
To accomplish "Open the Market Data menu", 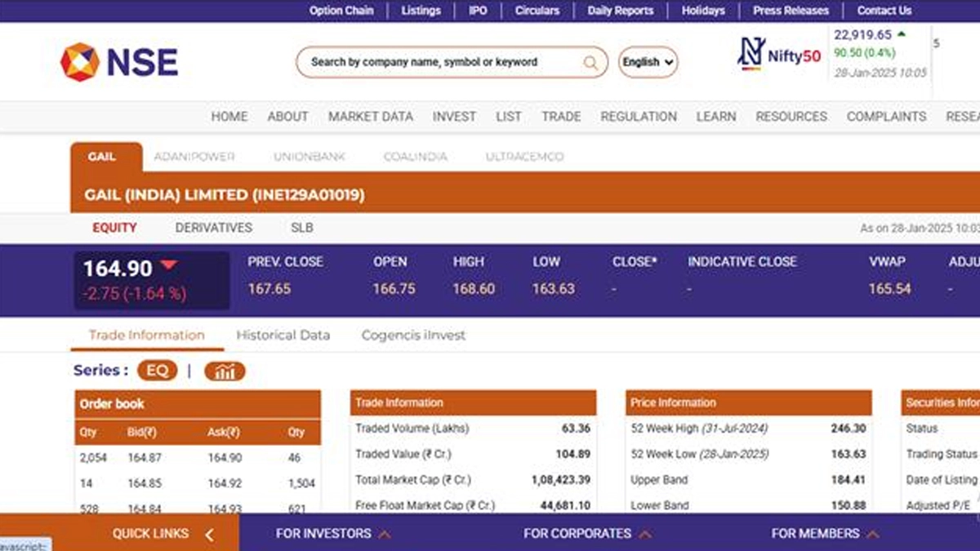I will [x=371, y=117].
